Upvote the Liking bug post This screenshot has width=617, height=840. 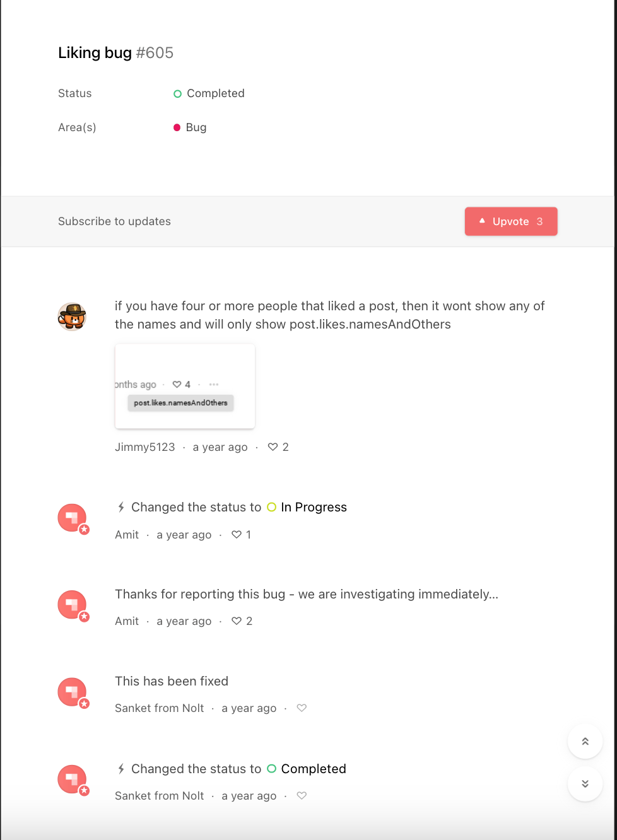click(x=511, y=221)
